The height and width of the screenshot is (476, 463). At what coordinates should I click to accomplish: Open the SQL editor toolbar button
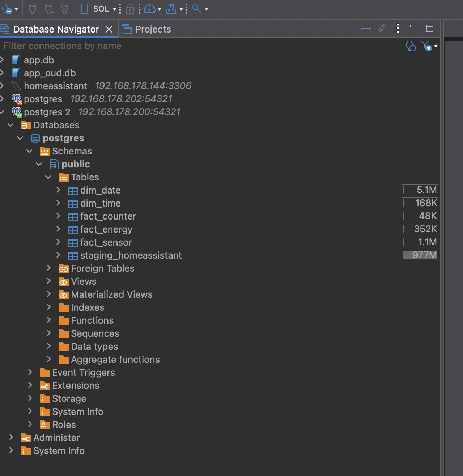coord(95,9)
